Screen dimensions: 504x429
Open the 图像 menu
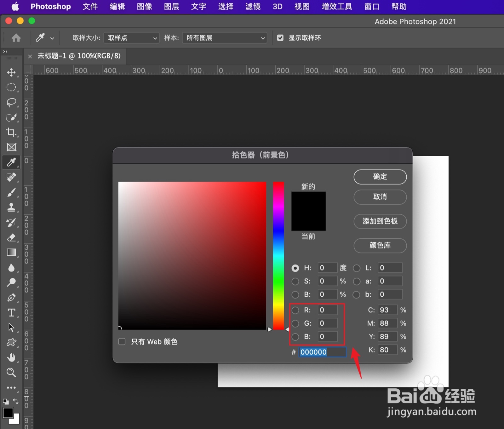click(x=145, y=7)
